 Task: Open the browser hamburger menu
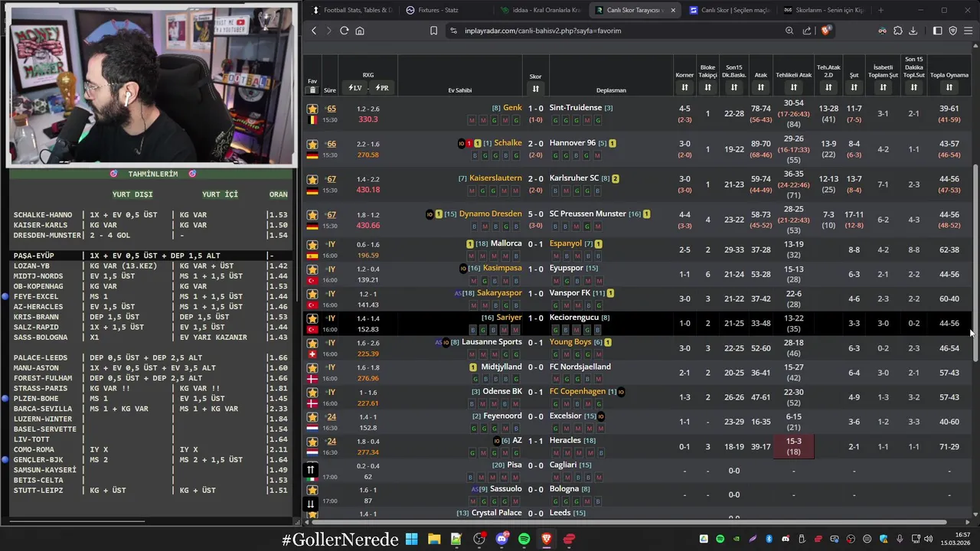(969, 31)
